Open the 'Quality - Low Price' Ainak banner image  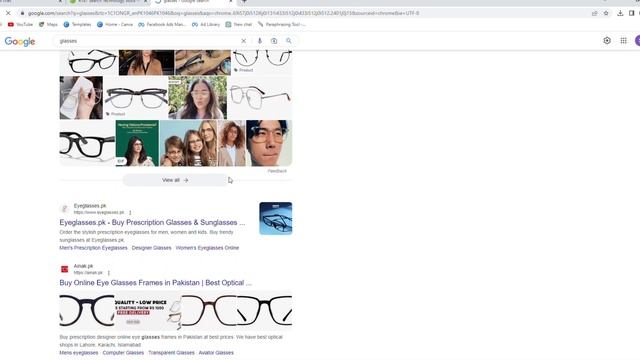[148, 311]
